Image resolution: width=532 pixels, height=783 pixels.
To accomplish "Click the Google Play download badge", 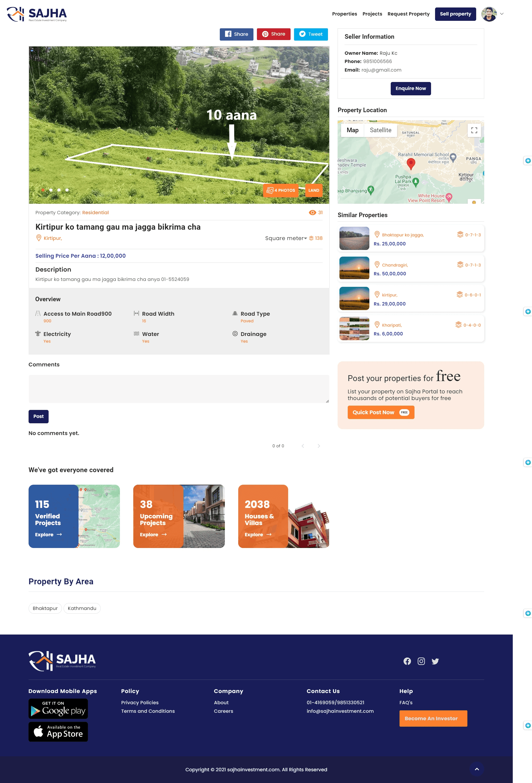I will [x=58, y=709].
